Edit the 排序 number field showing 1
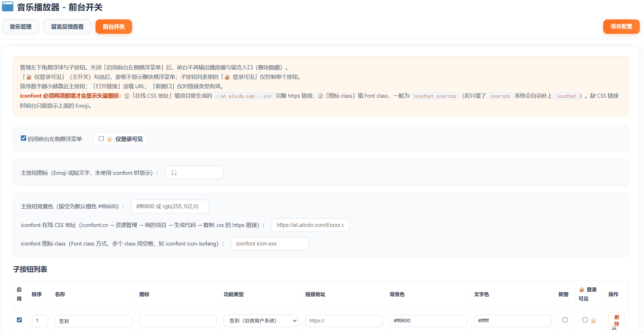Image resolution: width=644 pixels, height=334 pixels. point(40,321)
